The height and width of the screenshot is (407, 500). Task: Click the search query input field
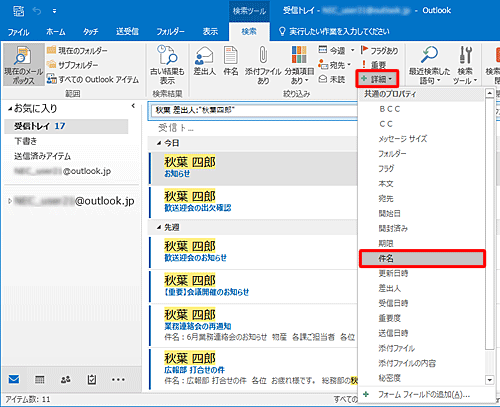pos(253,110)
